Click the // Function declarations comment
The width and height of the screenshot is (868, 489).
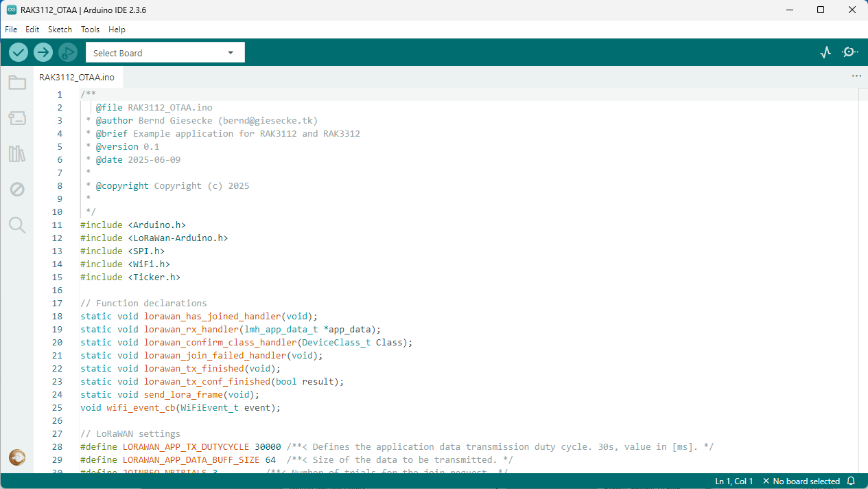point(143,304)
